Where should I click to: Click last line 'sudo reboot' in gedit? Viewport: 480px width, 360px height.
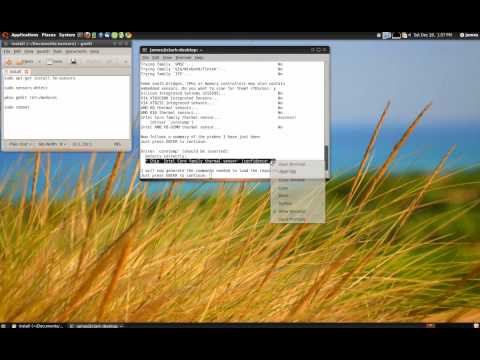pyautogui.click(x=17, y=107)
